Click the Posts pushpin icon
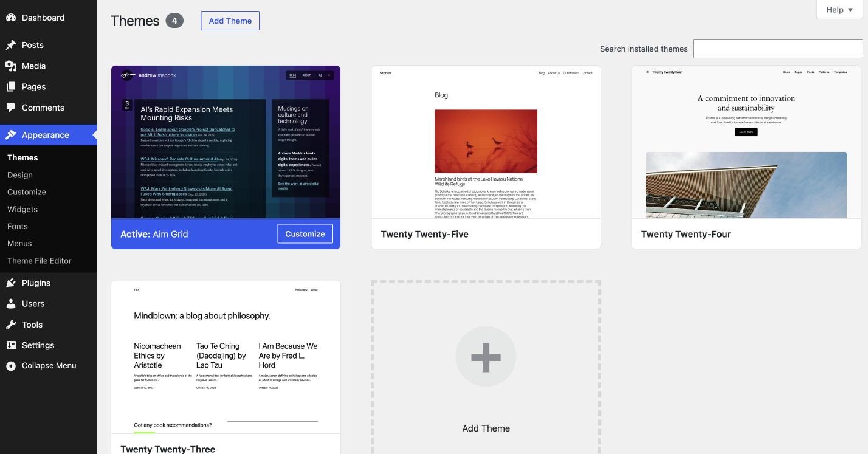This screenshot has height=454, width=868. point(11,45)
